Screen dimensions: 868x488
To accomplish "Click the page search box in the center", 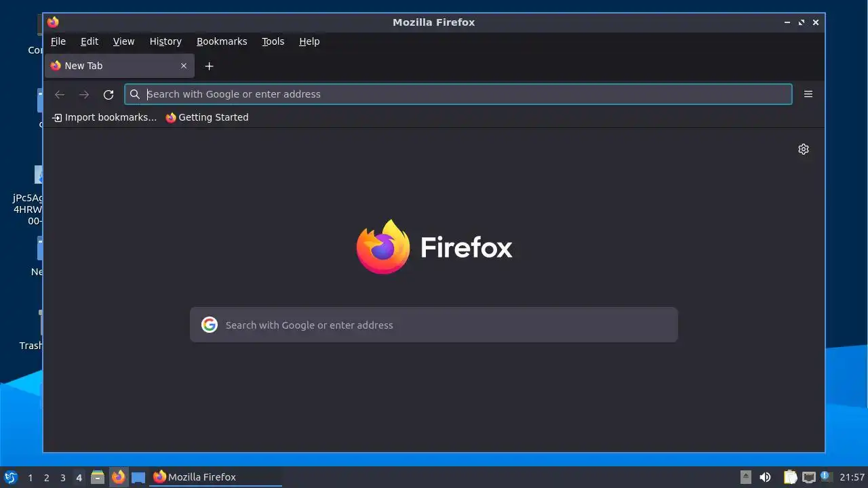I will (434, 325).
